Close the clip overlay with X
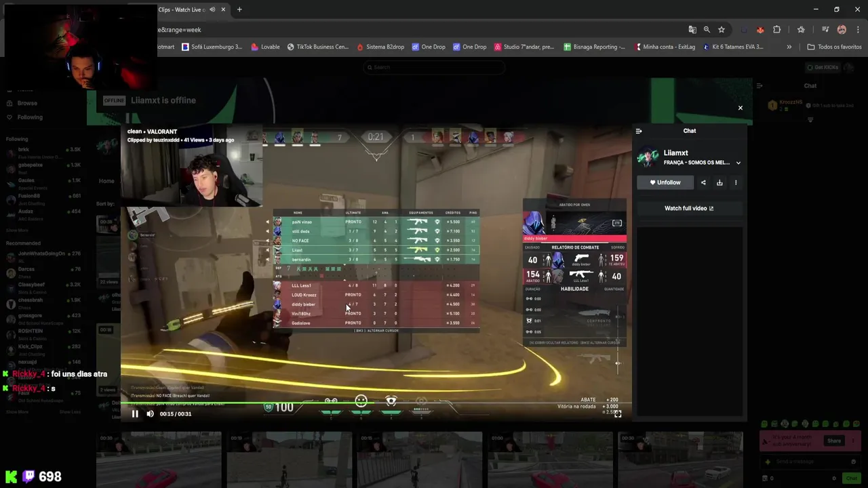Image resolution: width=868 pixels, height=488 pixels. [x=740, y=108]
